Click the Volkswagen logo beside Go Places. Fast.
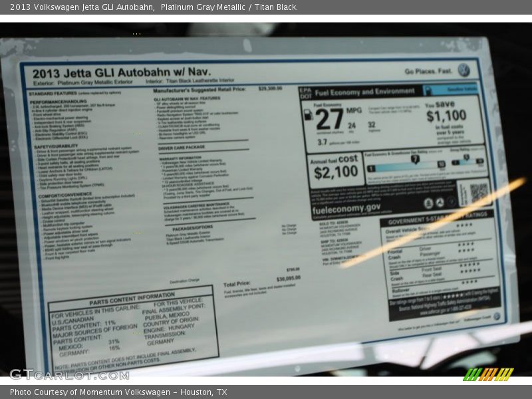The height and width of the screenshot is (399, 532). pyautogui.click(x=464, y=70)
